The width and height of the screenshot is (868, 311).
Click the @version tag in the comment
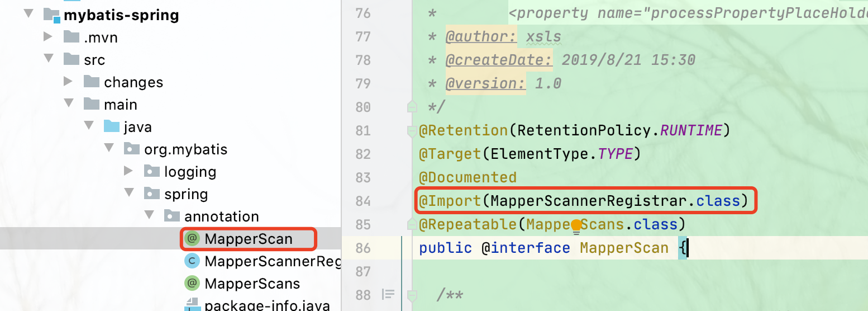click(485, 83)
